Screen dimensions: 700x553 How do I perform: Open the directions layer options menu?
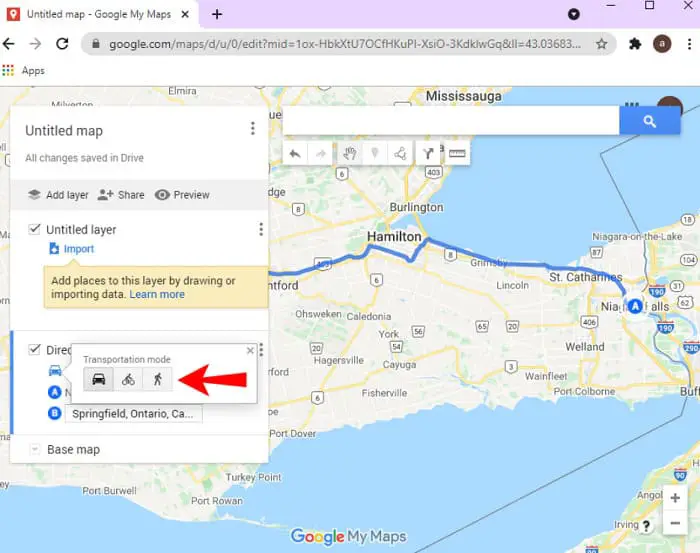click(x=261, y=349)
